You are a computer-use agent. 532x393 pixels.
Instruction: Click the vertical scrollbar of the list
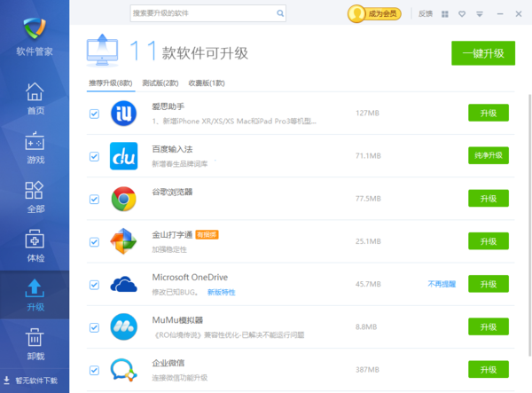pos(529,225)
